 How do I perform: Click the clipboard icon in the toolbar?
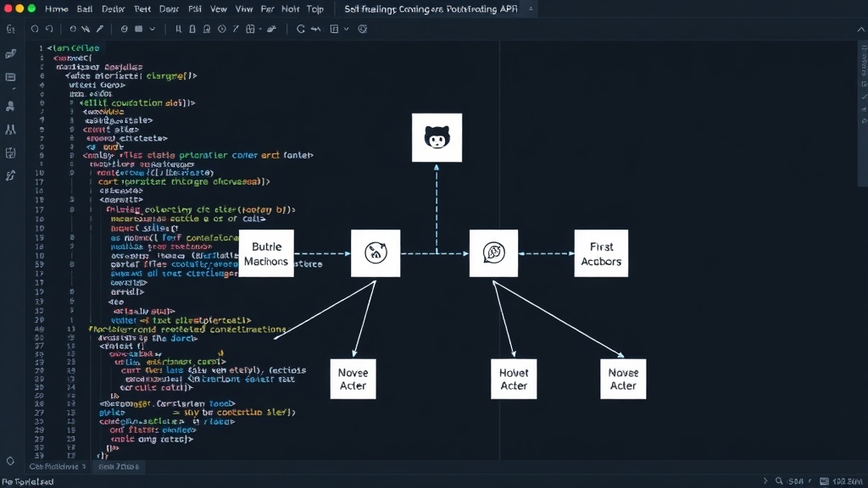tap(192, 29)
